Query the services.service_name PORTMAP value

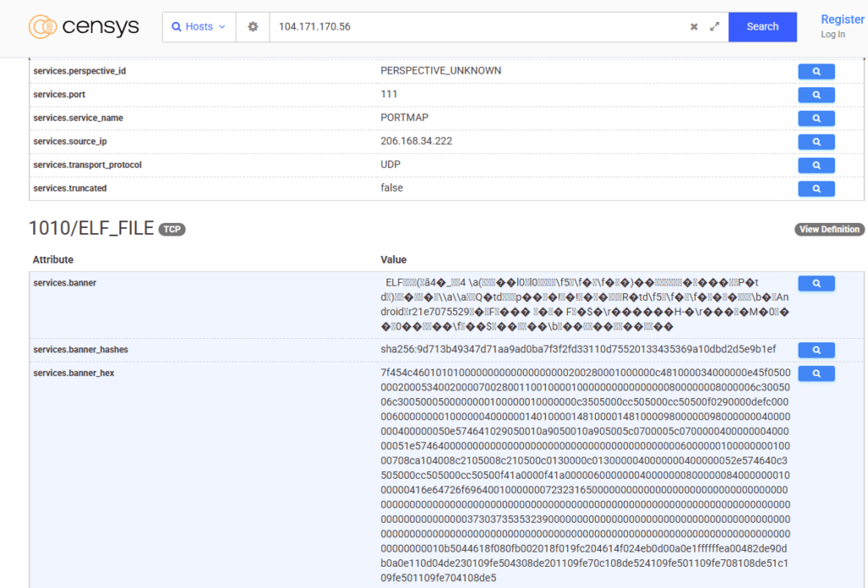815,118
